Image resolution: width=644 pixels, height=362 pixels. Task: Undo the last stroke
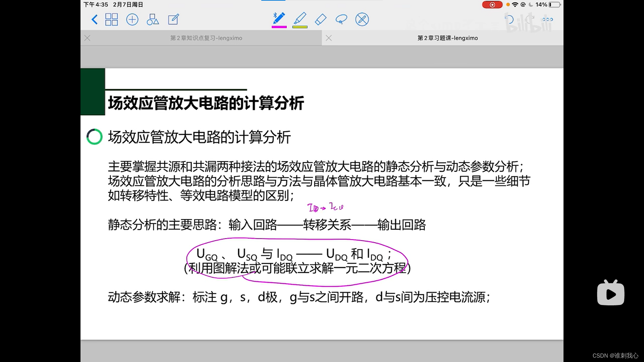click(x=509, y=19)
